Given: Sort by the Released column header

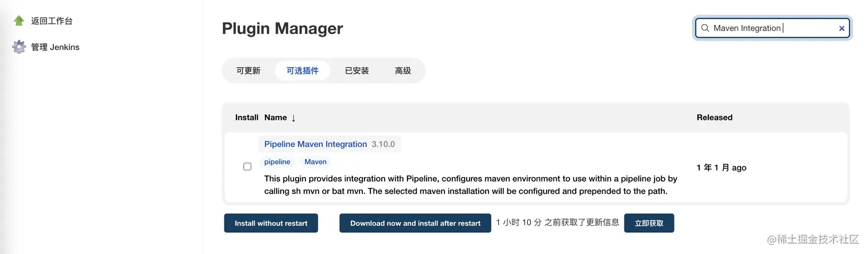Looking at the screenshot, I should click(714, 118).
